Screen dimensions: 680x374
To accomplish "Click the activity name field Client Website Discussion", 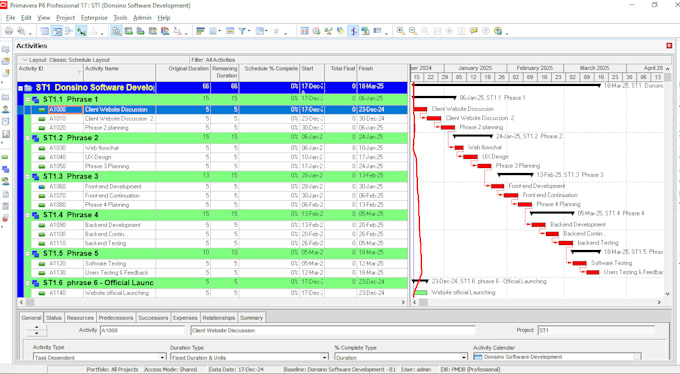I will (x=332, y=330).
